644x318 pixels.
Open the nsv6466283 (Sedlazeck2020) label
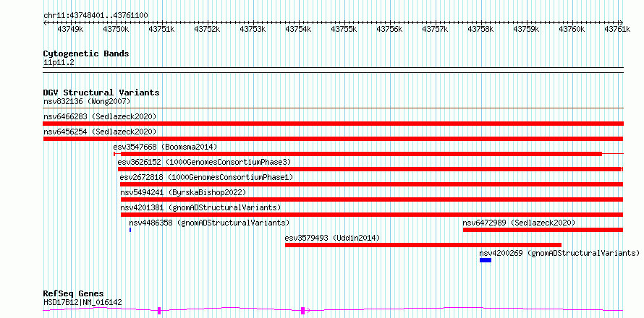pos(100,116)
